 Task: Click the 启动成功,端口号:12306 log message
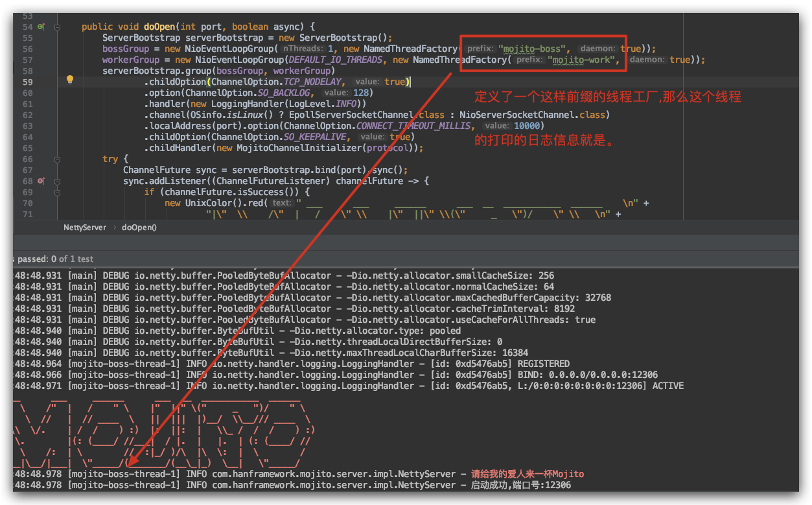[521, 485]
